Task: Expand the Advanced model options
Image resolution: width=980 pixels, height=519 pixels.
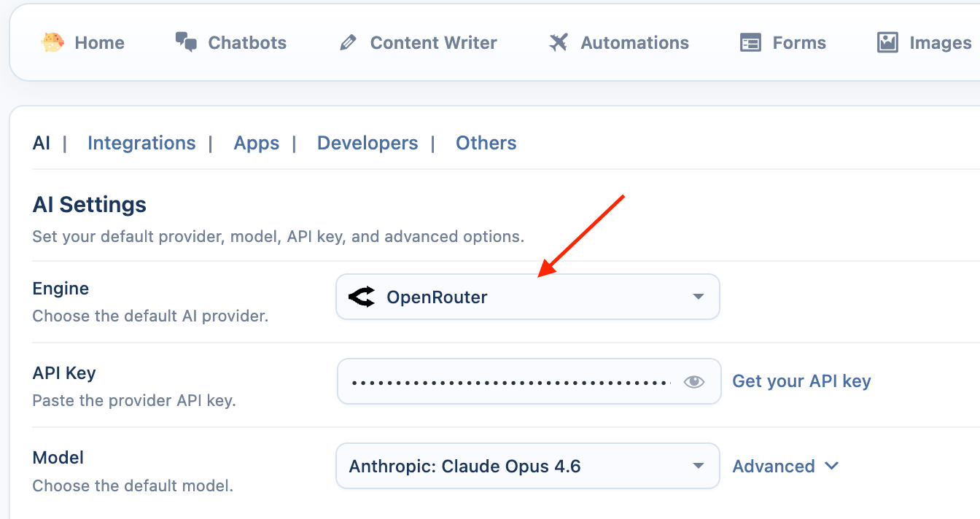Action: click(785, 466)
